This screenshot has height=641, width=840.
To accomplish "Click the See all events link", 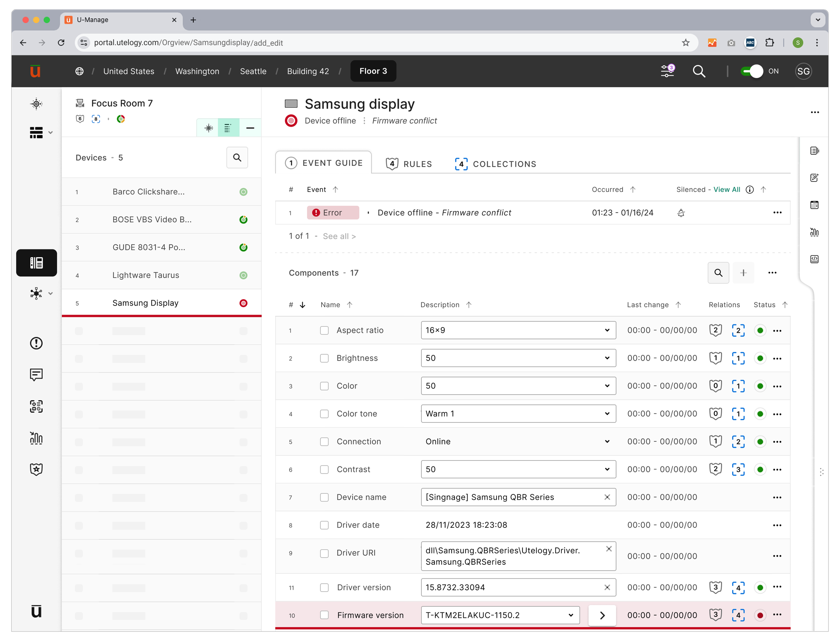I will coord(339,237).
